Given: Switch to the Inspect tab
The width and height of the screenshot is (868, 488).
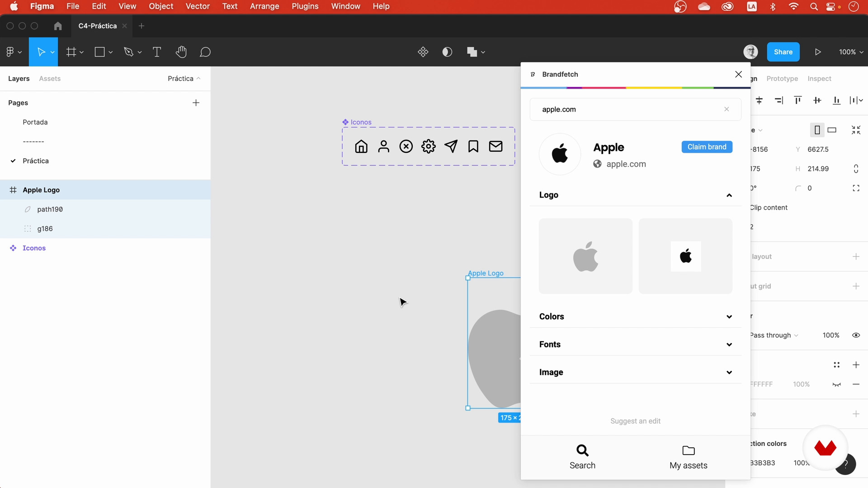Looking at the screenshot, I should (x=819, y=79).
